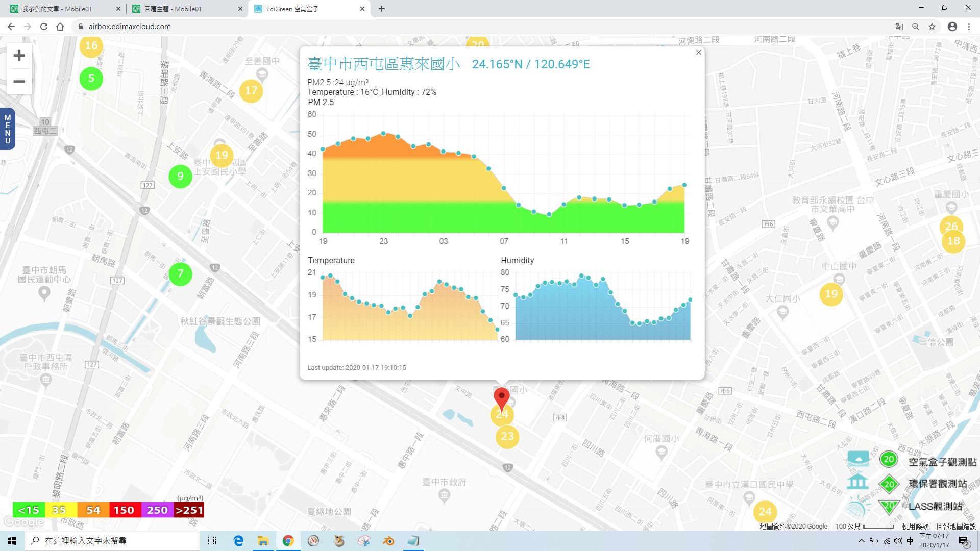980x551 pixels.
Task: Open the browser zoom magnifier icon
Action: coord(916,27)
